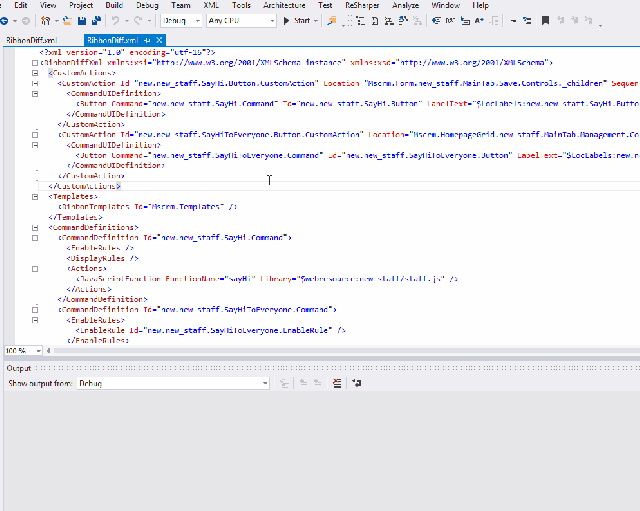Click the Open File folder icon

coord(67,20)
